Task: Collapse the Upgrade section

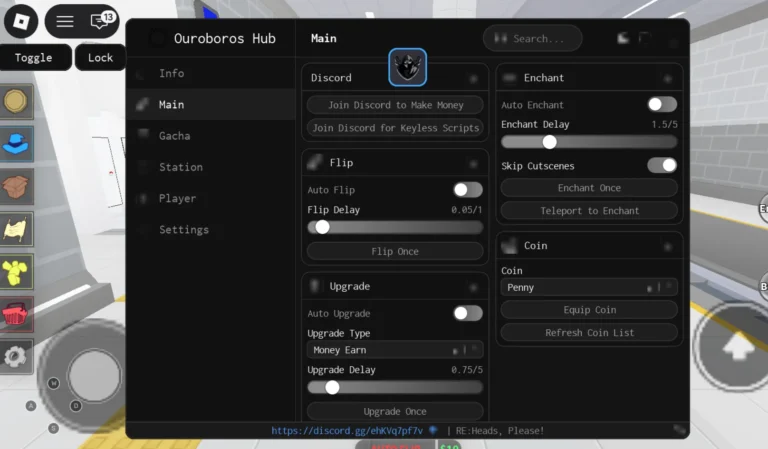Action: pos(473,287)
